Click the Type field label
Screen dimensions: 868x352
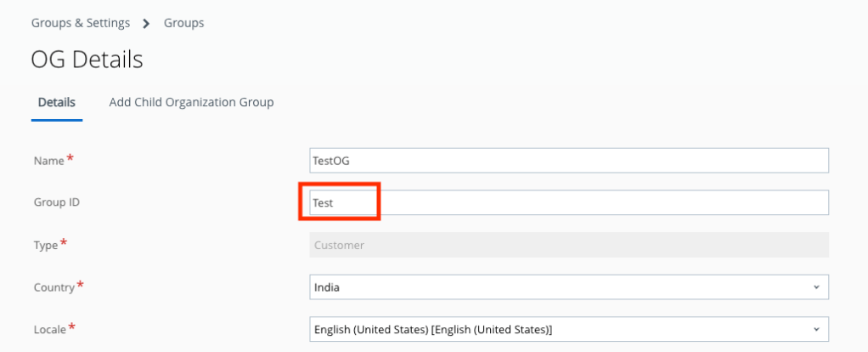(x=45, y=246)
